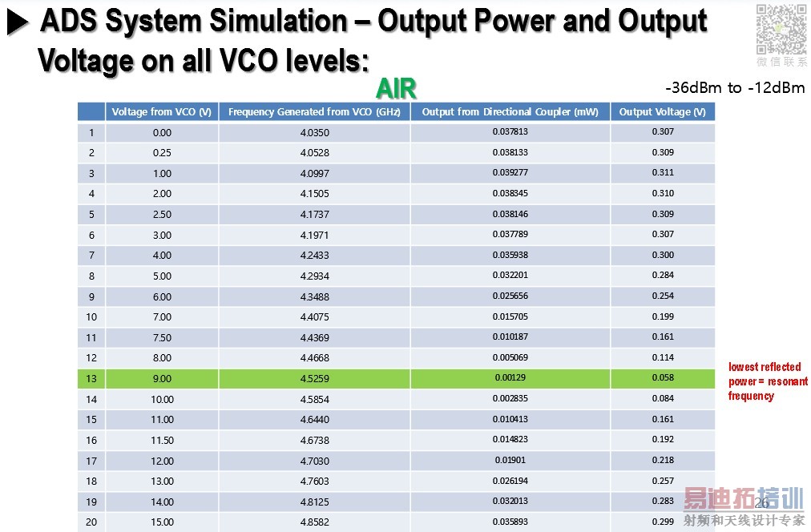Click the '-36dBm to -12dBm' label
Screen dimensions: 811x532
pyautogui.click(x=735, y=88)
